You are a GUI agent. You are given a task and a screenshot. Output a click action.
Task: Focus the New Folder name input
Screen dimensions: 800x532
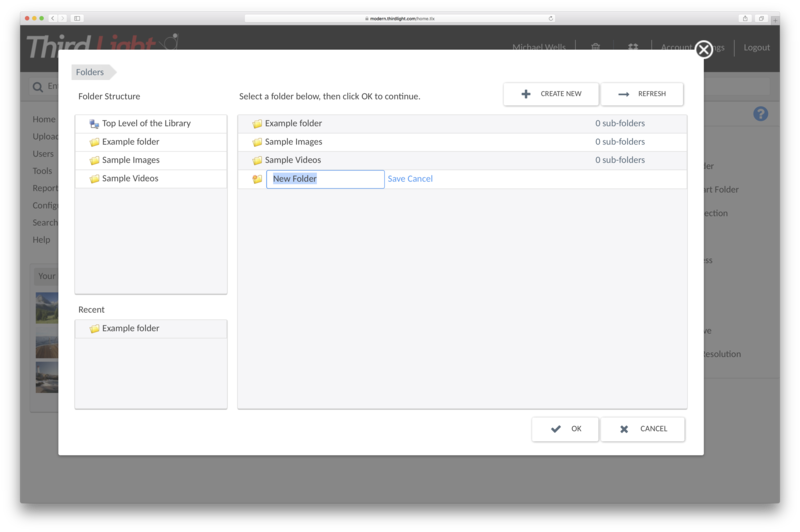pyautogui.click(x=325, y=179)
